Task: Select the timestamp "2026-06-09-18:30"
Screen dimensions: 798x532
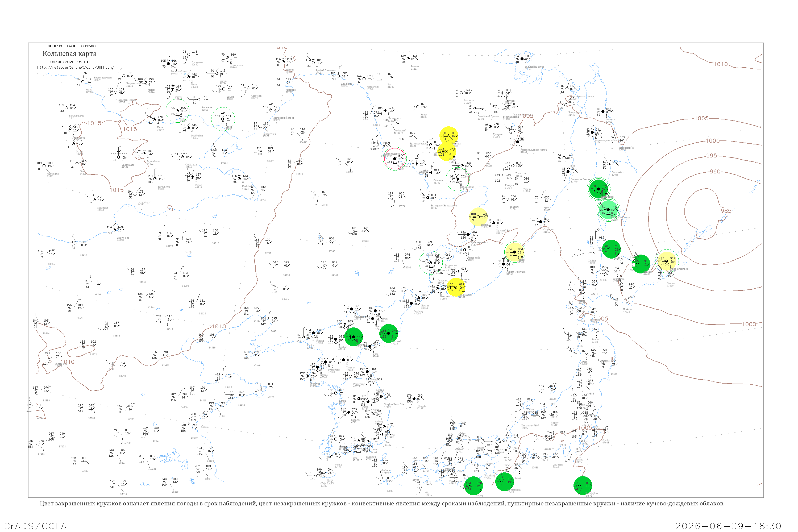Action: 728,526
